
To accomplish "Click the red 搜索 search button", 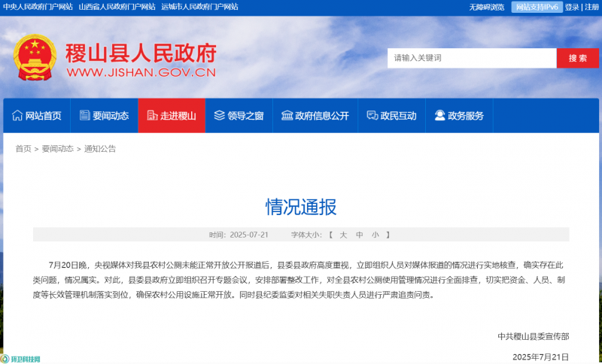I will (x=578, y=59).
